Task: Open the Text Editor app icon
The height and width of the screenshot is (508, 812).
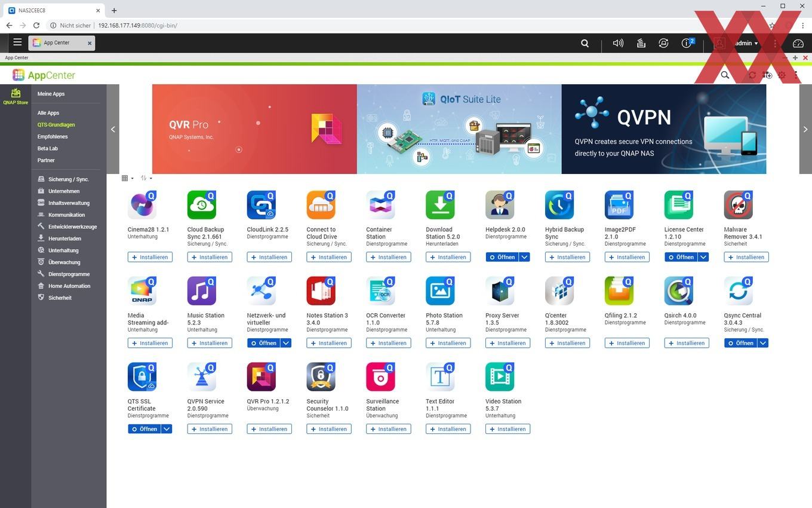Action: (x=441, y=377)
